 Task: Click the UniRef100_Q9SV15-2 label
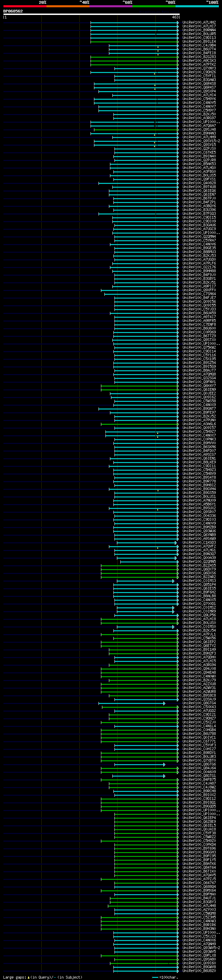pos(201,141)
